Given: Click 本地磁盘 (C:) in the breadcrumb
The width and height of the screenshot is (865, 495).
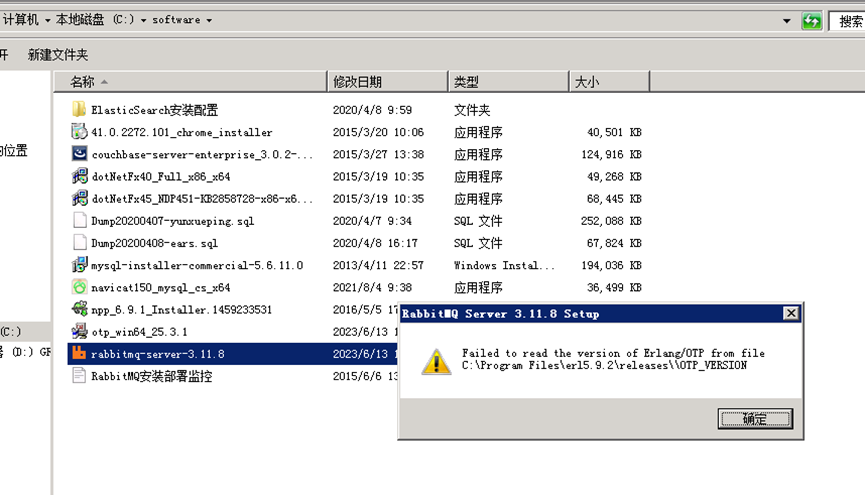Looking at the screenshot, I should tap(95, 20).
